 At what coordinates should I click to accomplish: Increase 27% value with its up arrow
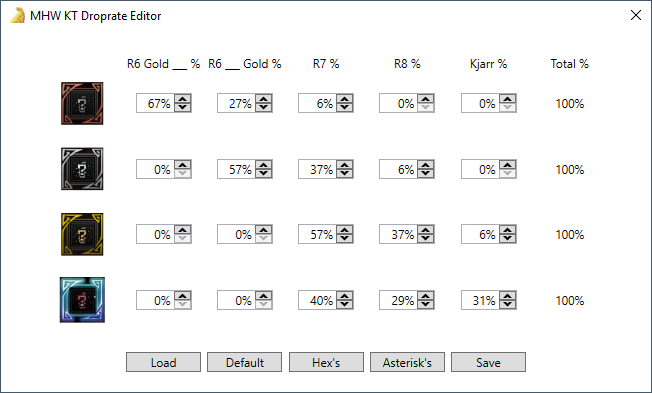point(264,99)
